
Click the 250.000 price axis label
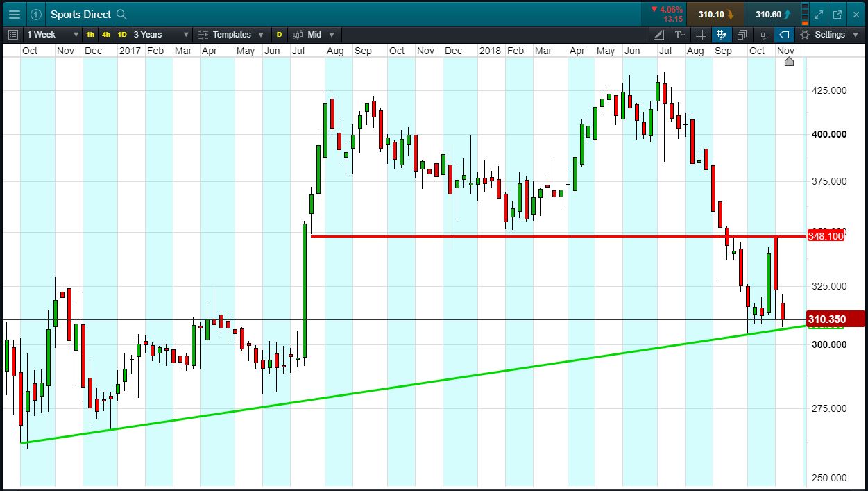829,478
